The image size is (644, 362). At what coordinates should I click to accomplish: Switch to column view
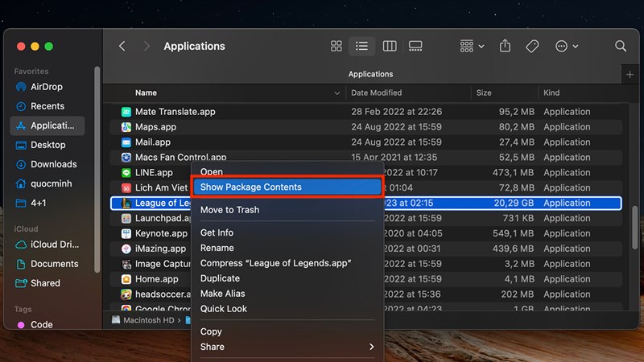[390, 46]
